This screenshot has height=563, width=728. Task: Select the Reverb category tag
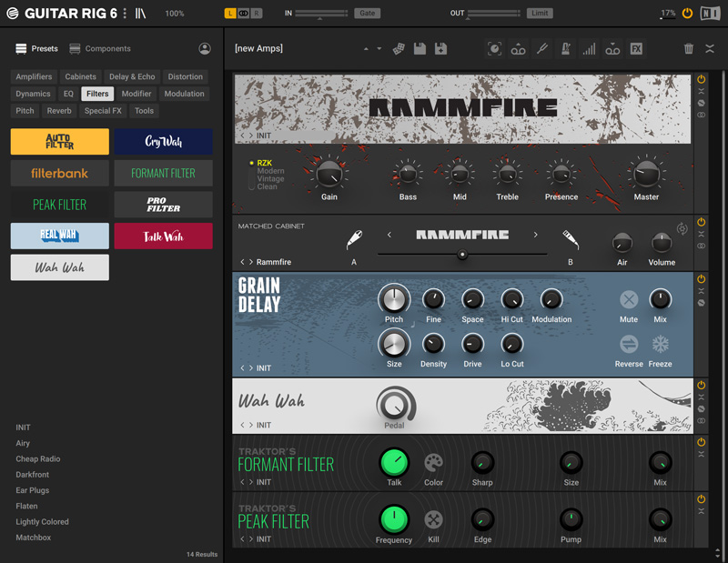(x=59, y=111)
